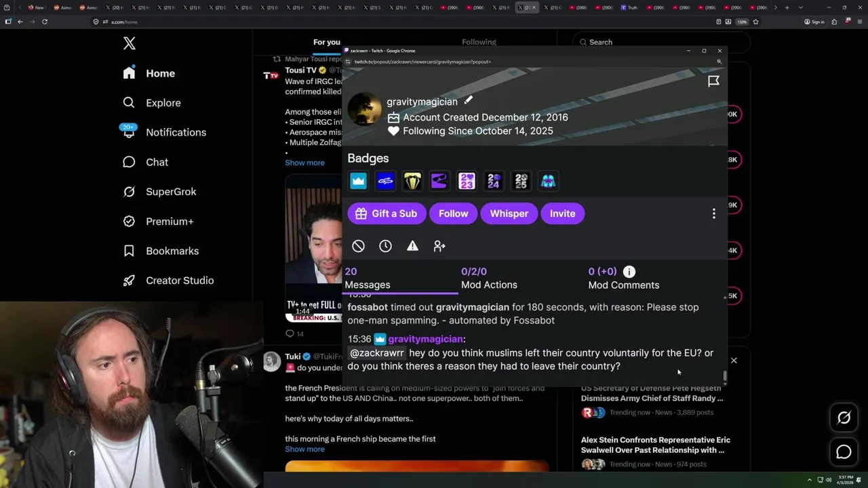This screenshot has height=488, width=868.
Task: Open Creator Studio in X sidebar
Action: (167, 281)
